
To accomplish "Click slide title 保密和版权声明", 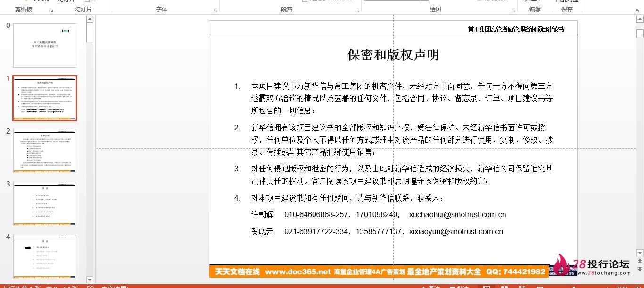I will 393,55.
